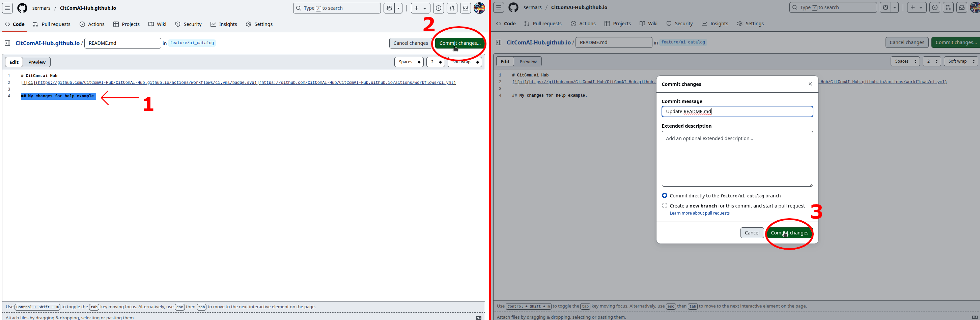Open the Insights tab in left pane
This screenshot has height=320, width=980.
click(x=224, y=24)
